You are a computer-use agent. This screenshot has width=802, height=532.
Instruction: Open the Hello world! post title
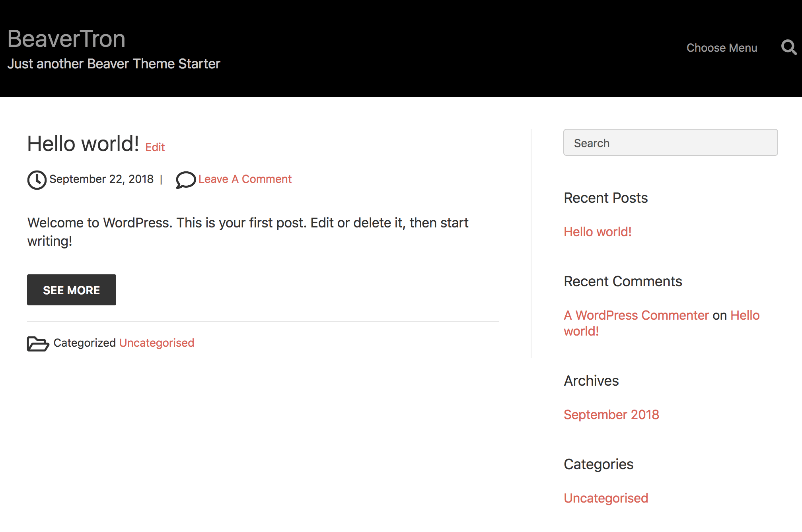(83, 144)
